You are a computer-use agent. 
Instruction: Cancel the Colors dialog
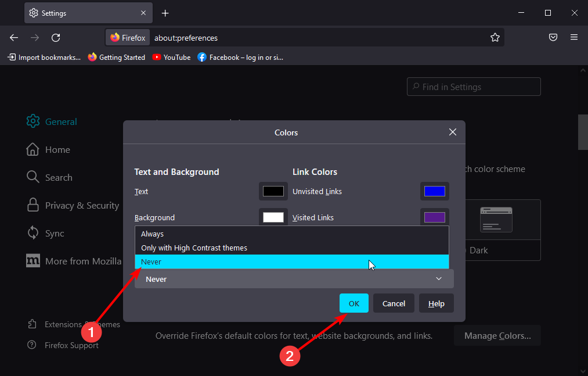(x=394, y=303)
